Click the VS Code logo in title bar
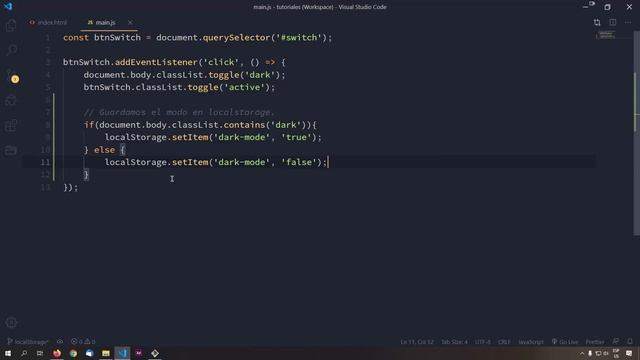Screen dimensions: 640x360 [x=8, y=7]
